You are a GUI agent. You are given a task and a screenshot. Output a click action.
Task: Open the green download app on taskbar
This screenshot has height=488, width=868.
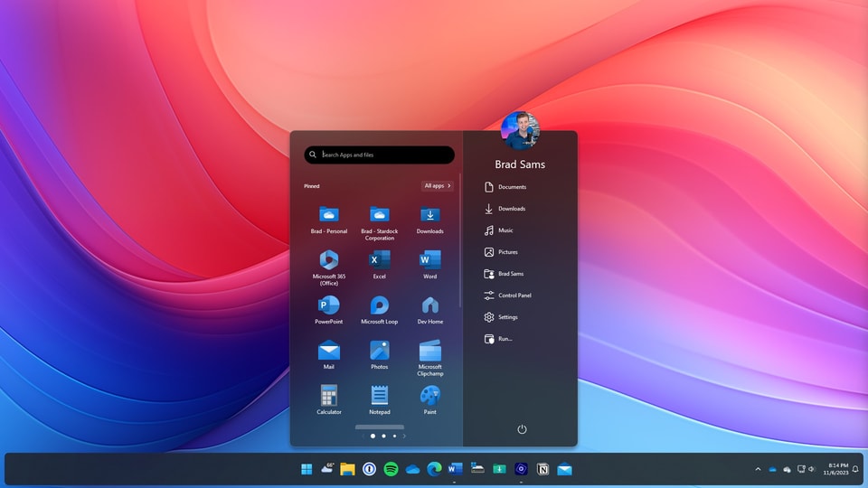pyautogui.click(x=499, y=469)
